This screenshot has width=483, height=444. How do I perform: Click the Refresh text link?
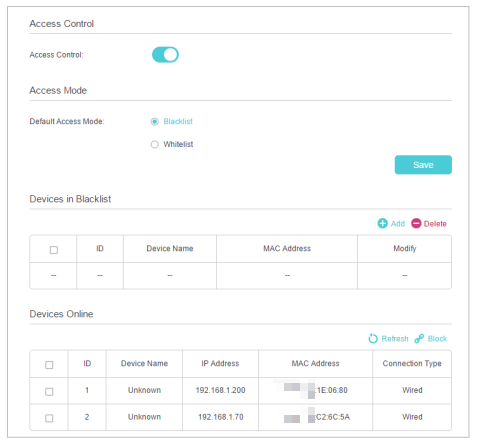[395, 339]
